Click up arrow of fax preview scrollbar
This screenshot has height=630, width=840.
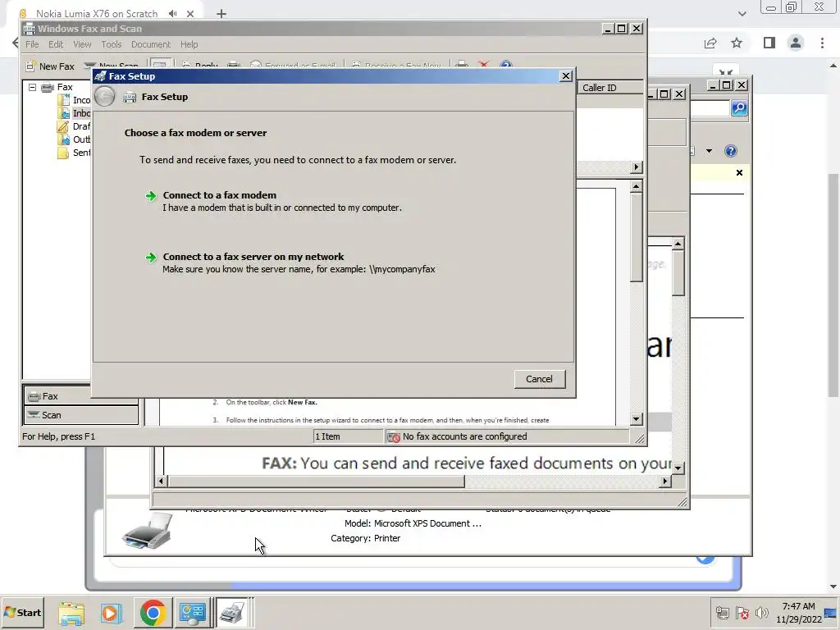[637, 186]
